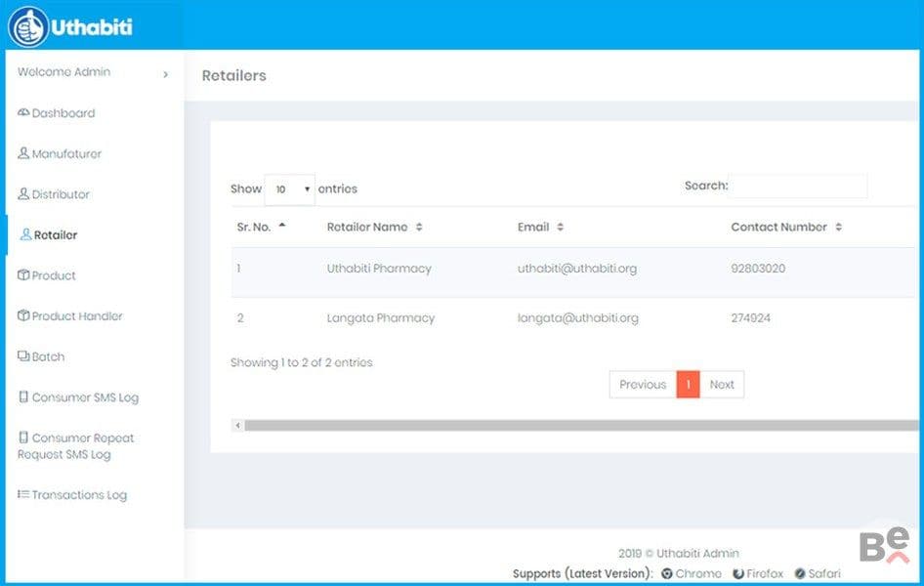The image size is (924, 586).
Task: Click the Firefox browser icon in footer
Action: (x=738, y=573)
